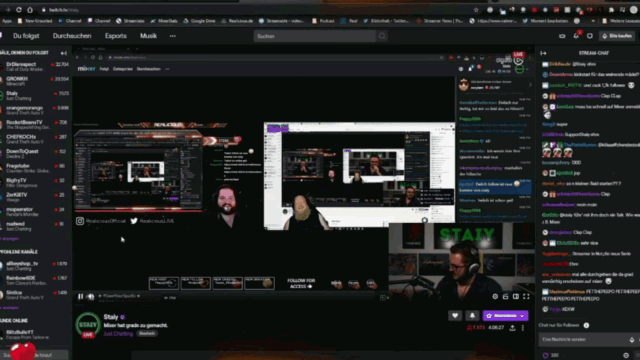Open recommended channel Sintica
This screenshot has width=640, height=360.
point(35,295)
